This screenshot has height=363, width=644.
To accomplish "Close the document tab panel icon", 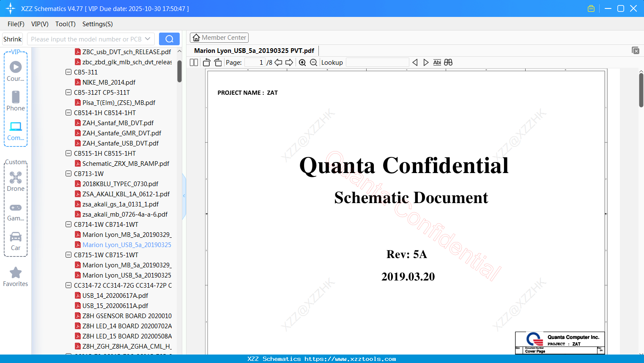I will (x=636, y=50).
